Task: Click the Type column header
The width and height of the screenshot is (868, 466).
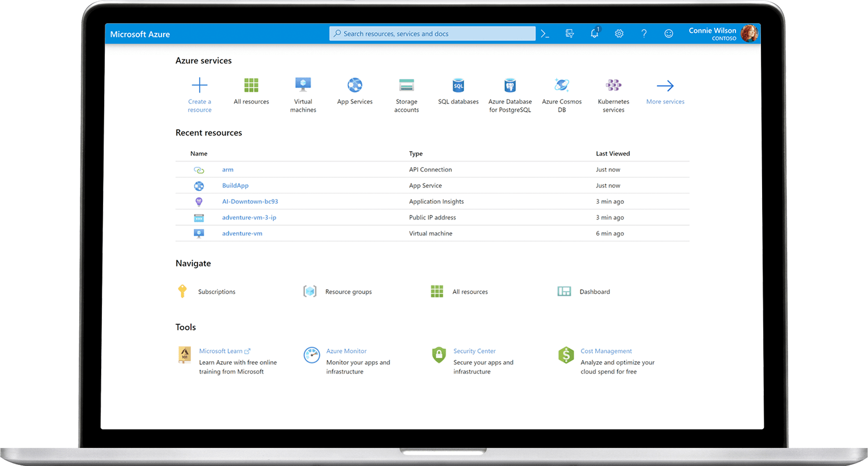Action: (416, 154)
